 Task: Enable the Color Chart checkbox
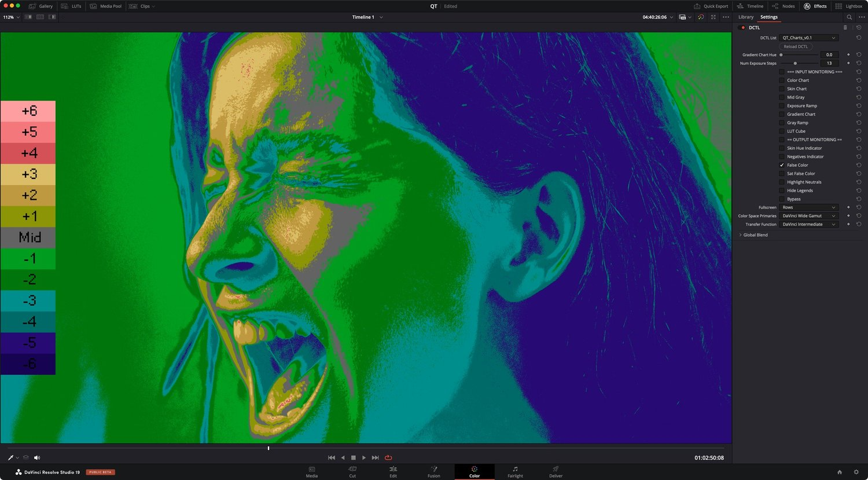pos(782,80)
